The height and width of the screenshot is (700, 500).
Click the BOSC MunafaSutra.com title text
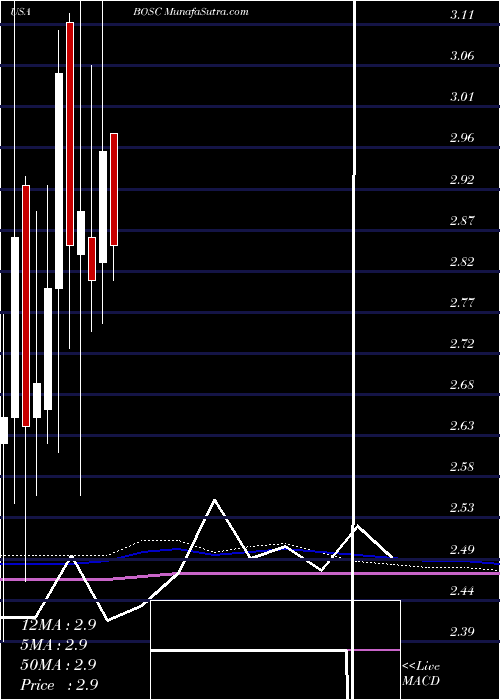click(191, 12)
